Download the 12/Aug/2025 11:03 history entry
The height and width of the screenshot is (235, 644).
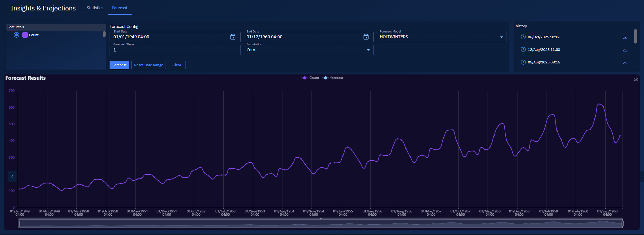625,50
